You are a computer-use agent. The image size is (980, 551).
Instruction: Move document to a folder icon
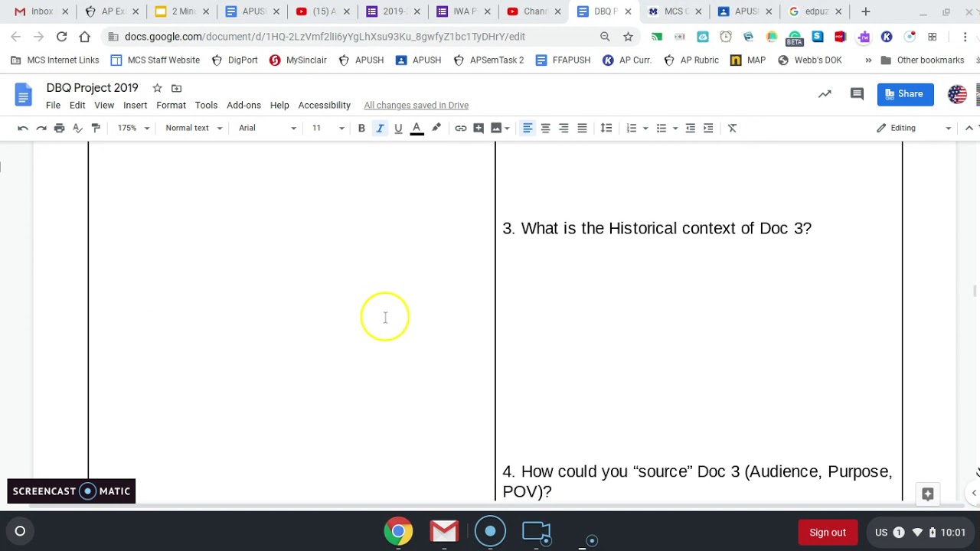(177, 88)
